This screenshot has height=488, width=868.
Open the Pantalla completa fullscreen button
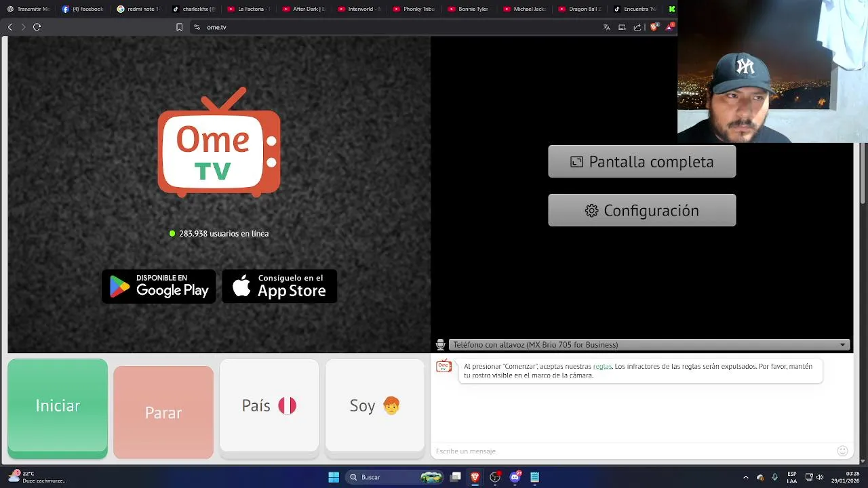[x=642, y=161]
